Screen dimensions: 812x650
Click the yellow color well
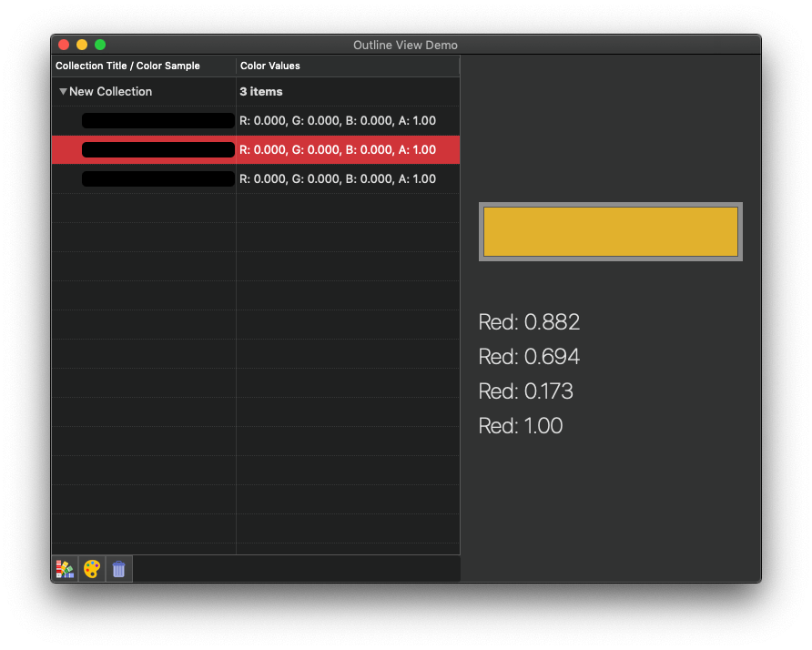[610, 231]
